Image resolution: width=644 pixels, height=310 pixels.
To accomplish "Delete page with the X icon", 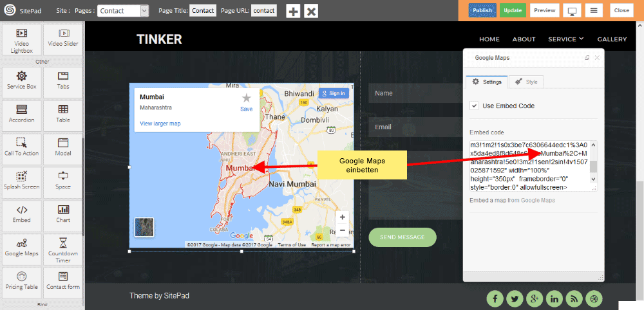I will (311, 11).
